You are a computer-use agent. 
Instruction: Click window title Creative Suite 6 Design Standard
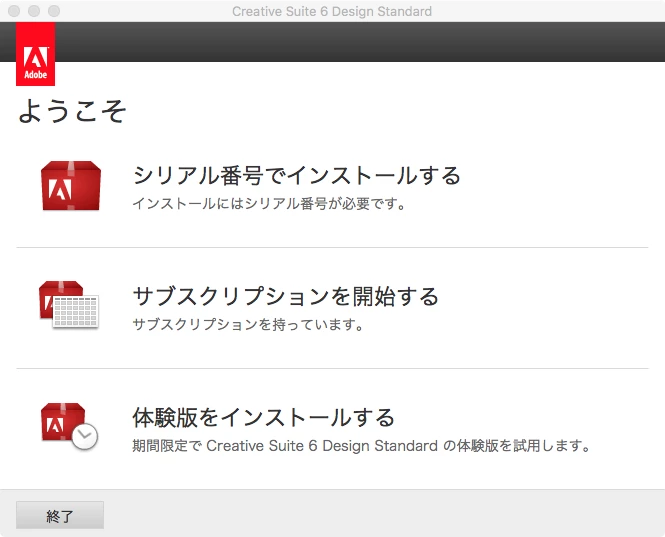332,11
